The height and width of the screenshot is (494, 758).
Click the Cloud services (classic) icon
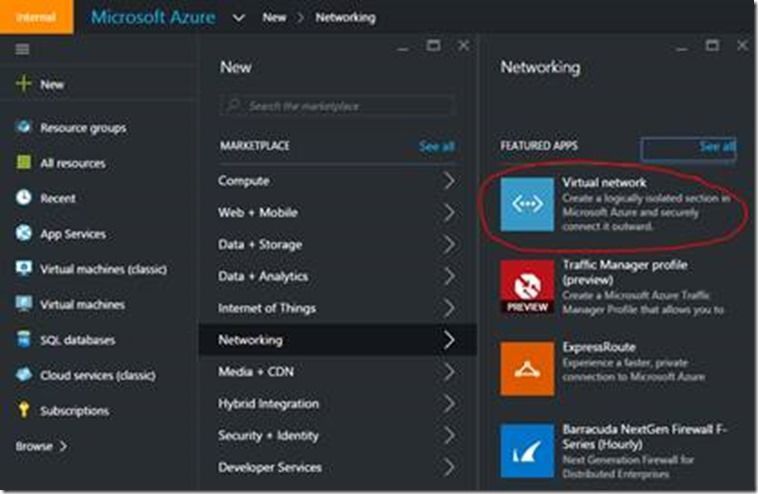pyautogui.click(x=23, y=375)
